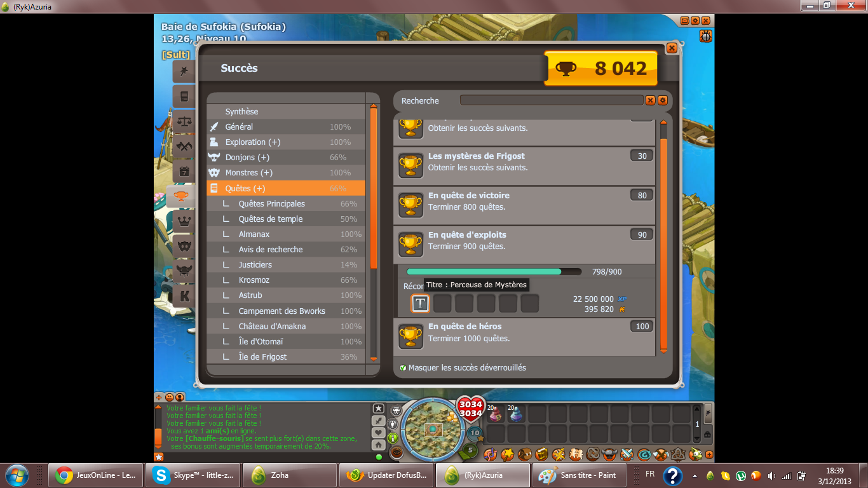Open the almanax calendar side tab
Image resolution: width=868 pixels, height=488 pixels.
click(184, 171)
